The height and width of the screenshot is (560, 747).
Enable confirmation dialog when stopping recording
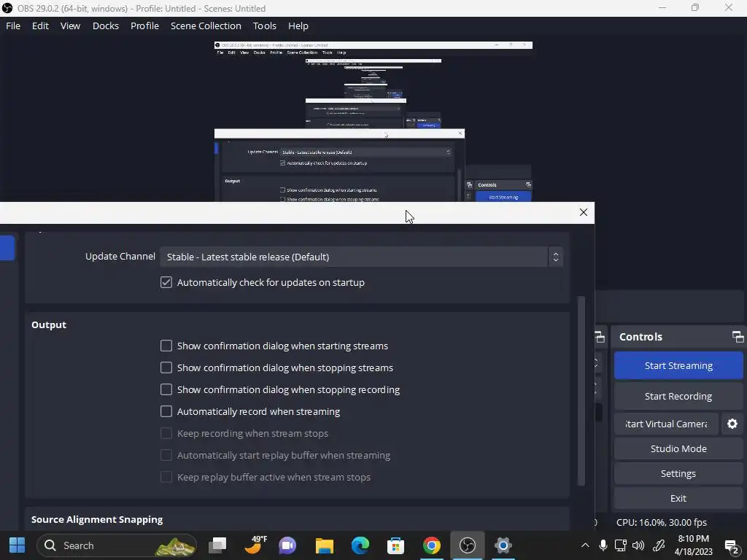click(166, 389)
